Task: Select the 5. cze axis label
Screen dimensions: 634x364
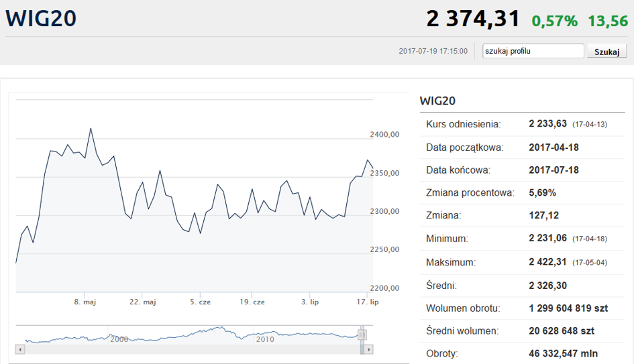Action: 200,302
